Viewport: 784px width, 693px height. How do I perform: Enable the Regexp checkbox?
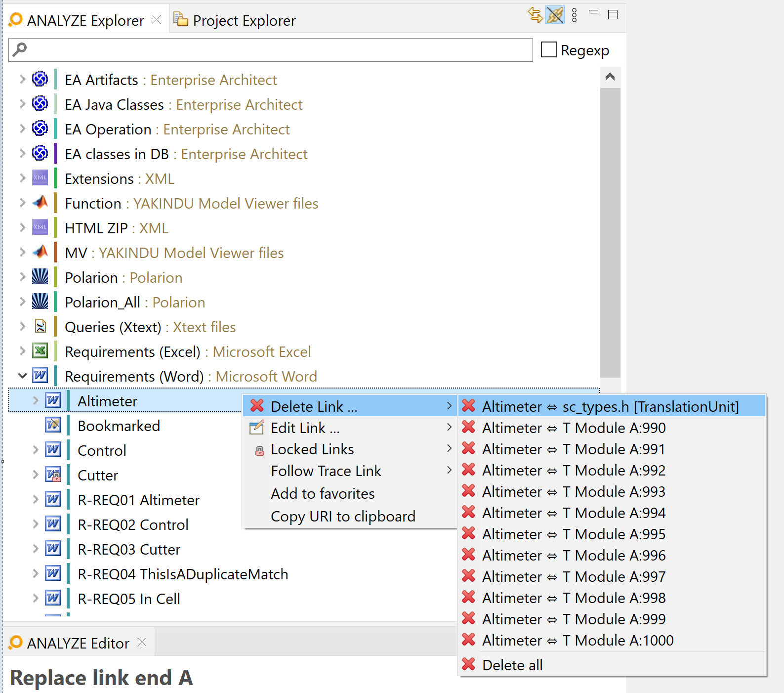[x=549, y=50]
